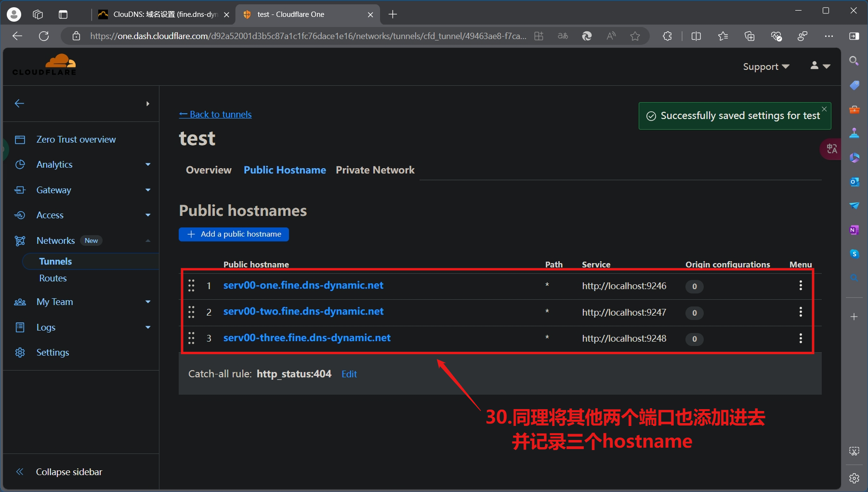Open Routes in sidebar
The image size is (868, 492).
[x=53, y=278]
